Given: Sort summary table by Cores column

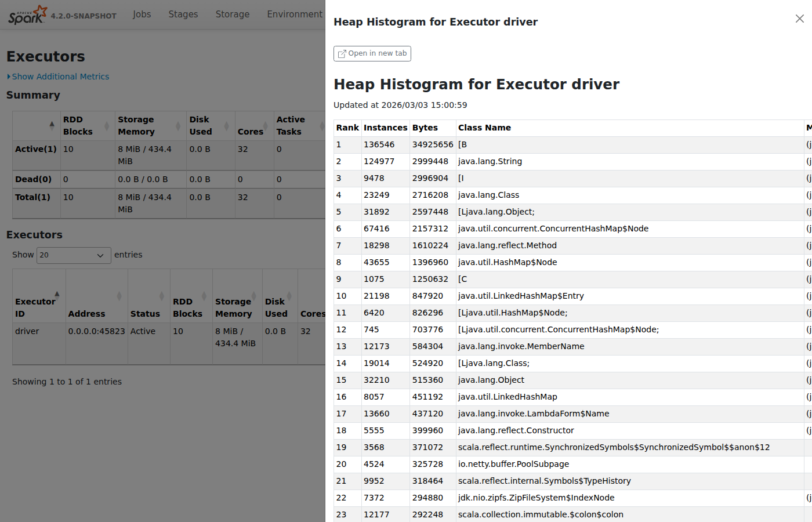Looking at the screenshot, I should pyautogui.click(x=254, y=125).
